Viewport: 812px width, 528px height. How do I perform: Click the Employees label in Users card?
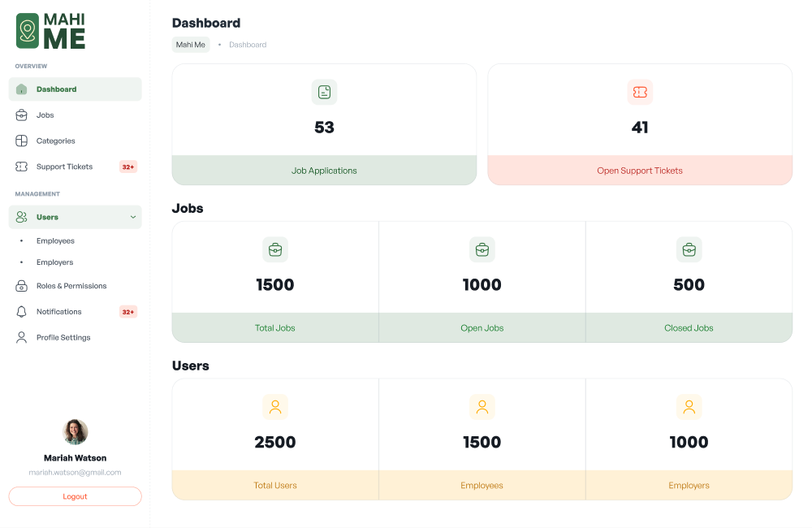click(482, 486)
